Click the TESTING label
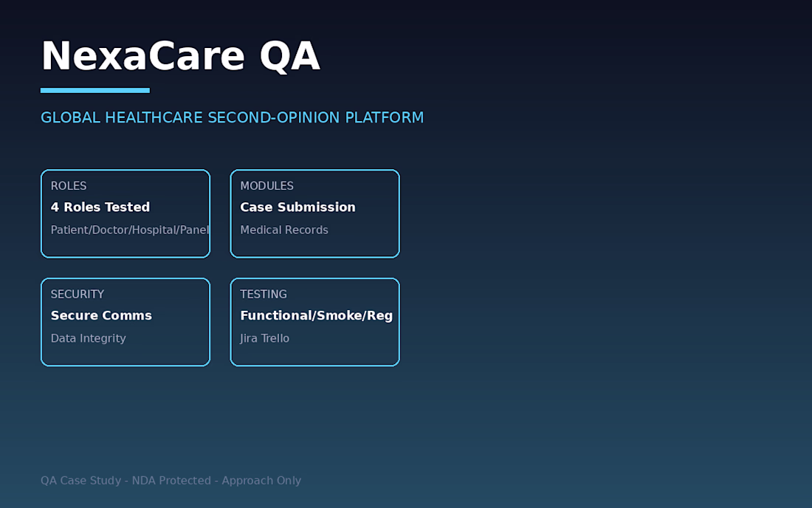The width and height of the screenshot is (812, 508). click(263, 294)
